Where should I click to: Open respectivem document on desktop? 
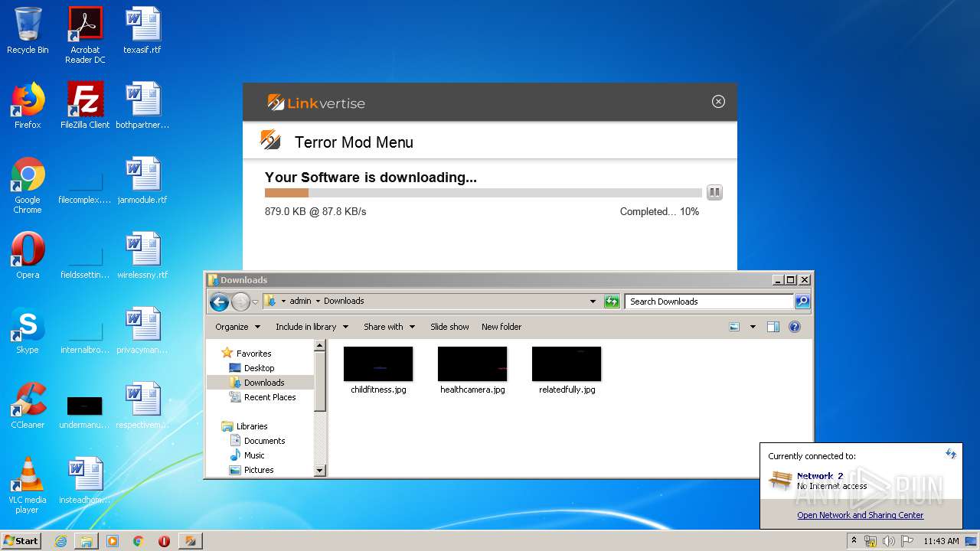click(142, 406)
